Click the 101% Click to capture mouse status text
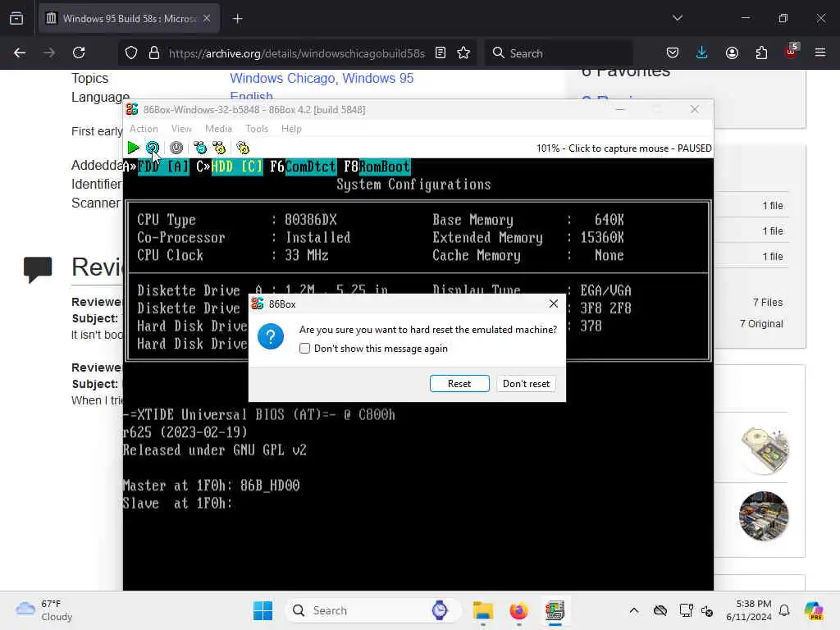The width and height of the screenshot is (840, 630). pyautogui.click(x=623, y=148)
